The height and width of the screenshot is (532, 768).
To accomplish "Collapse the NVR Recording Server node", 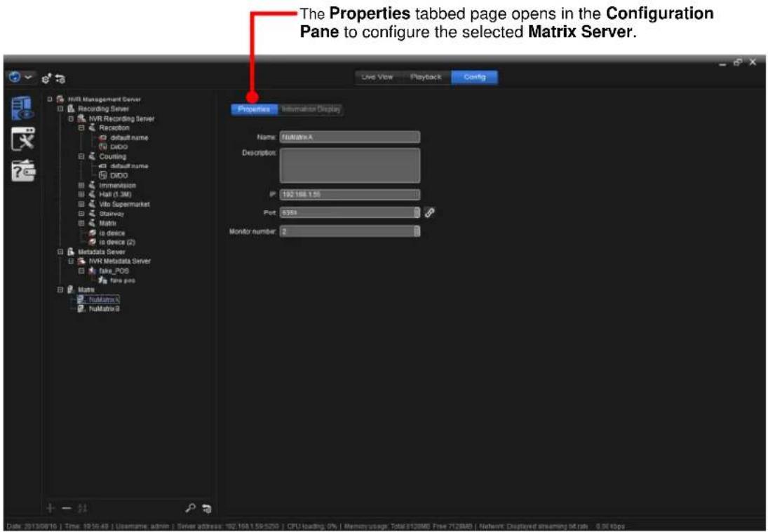I will (71, 118).
